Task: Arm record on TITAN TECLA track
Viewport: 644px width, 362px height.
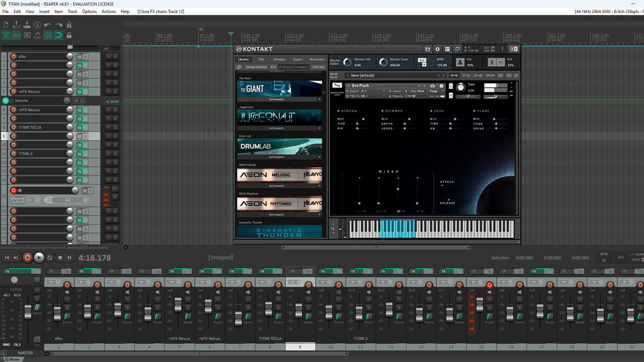Action: click(14, 127)
